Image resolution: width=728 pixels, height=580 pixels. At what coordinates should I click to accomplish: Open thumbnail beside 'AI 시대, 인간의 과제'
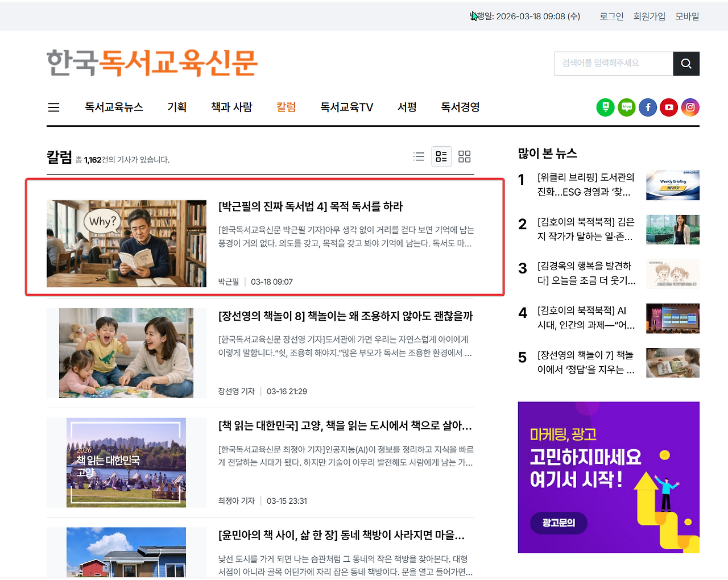click(x=673, y=318)
